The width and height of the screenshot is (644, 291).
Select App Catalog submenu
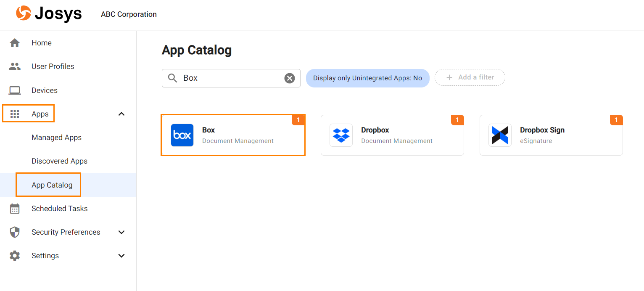tap(52, 185)
